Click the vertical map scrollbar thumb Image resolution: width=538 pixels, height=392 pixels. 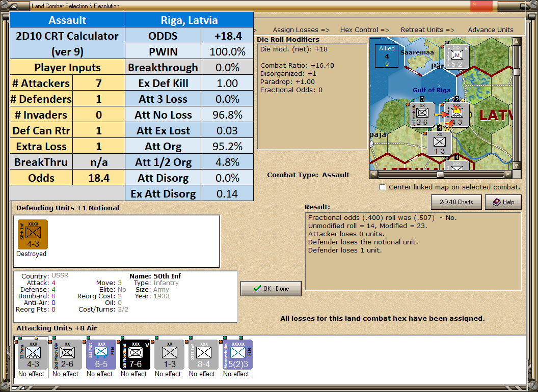pyautogui.click(x=517, y=72)
